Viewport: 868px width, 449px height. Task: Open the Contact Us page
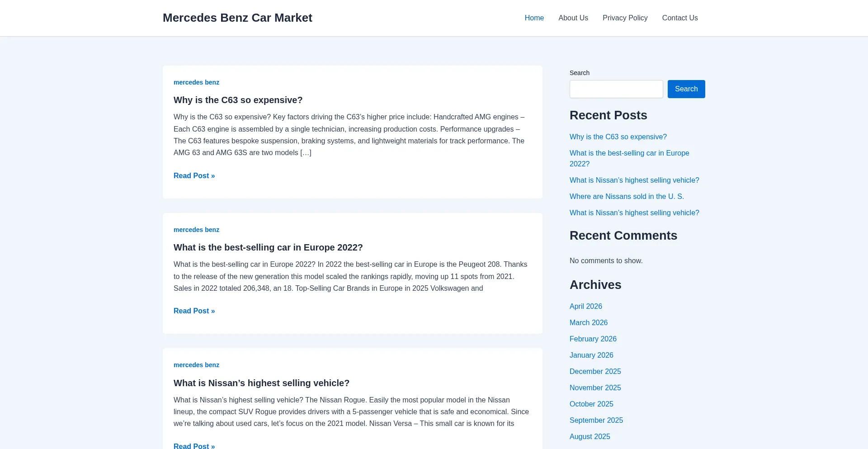click(x=680, y=18)
